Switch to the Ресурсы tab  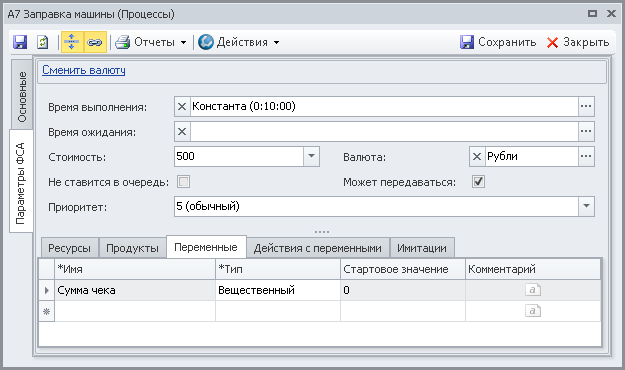point(70,248)
